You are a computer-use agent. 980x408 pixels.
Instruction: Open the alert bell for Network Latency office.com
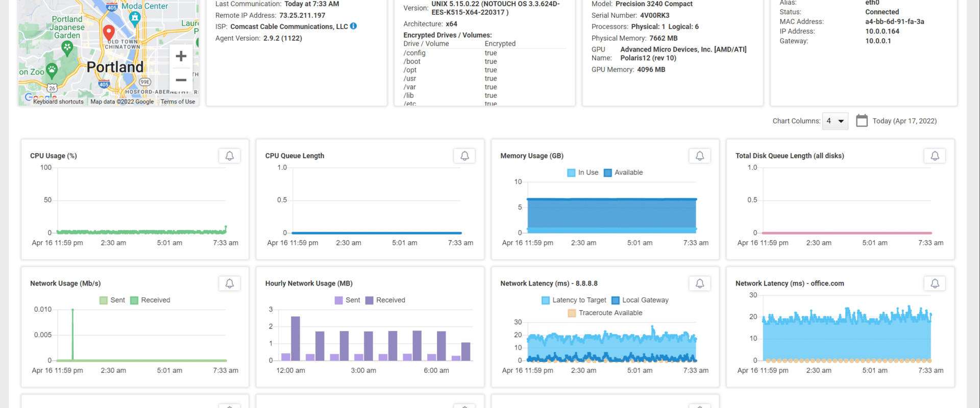click(935, 284)
